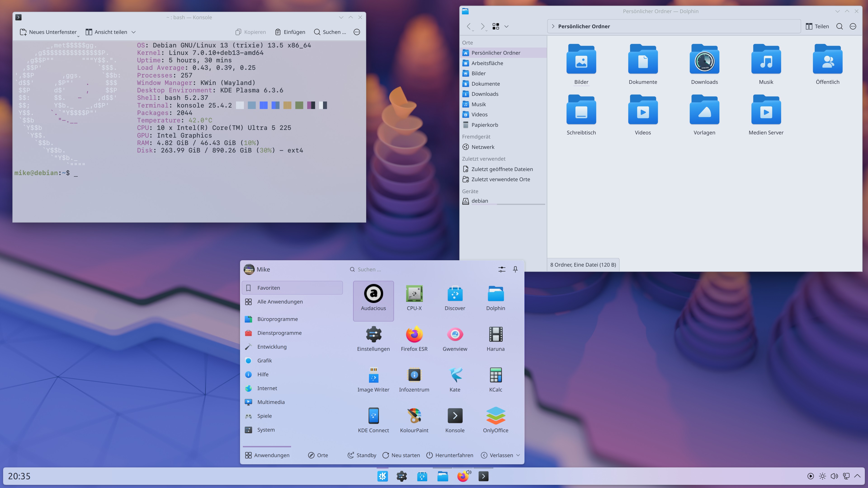868x488 pixels.
Task: Pin the application launcher open
Action: (515, 269)
